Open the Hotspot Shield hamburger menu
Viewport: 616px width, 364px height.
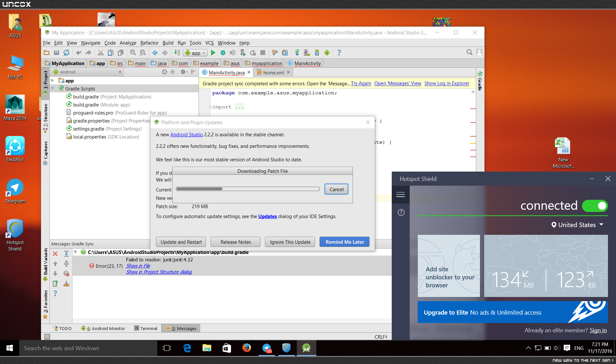pos(400,195)
